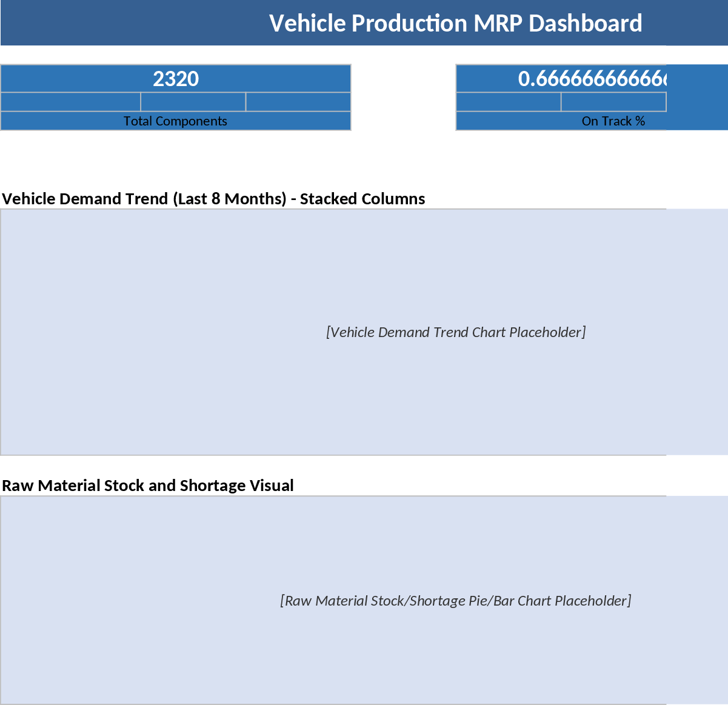728x705 pixels.
Task: Click the left sub-cell under On Track percentage
Action: 508,101
